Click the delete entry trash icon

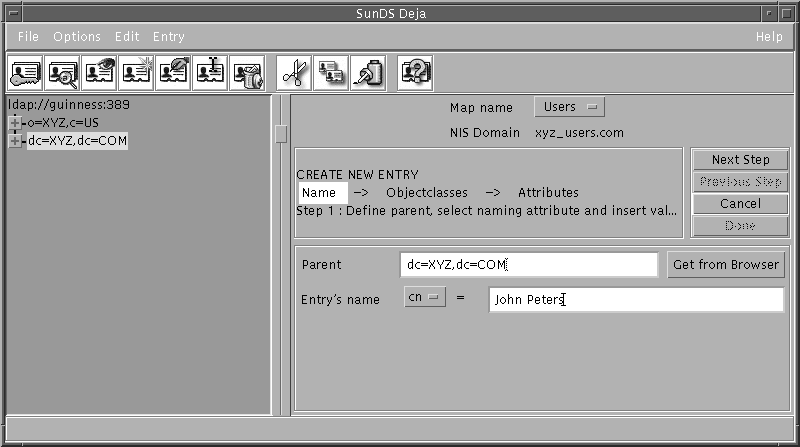(x=247, y=73)
